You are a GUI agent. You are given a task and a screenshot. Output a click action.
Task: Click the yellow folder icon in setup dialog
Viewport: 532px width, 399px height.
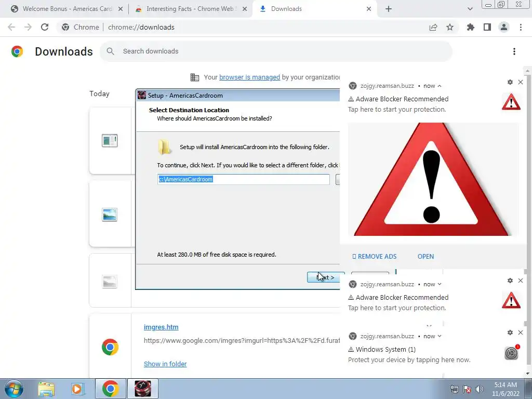(165, 147)
